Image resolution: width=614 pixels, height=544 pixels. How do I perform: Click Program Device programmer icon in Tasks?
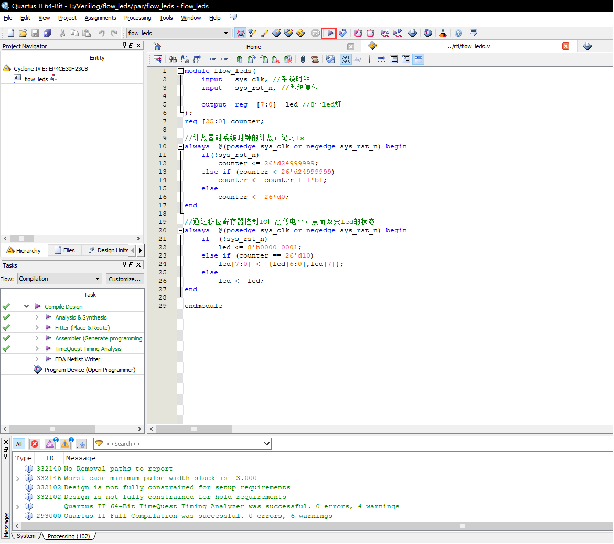[38, 370]
